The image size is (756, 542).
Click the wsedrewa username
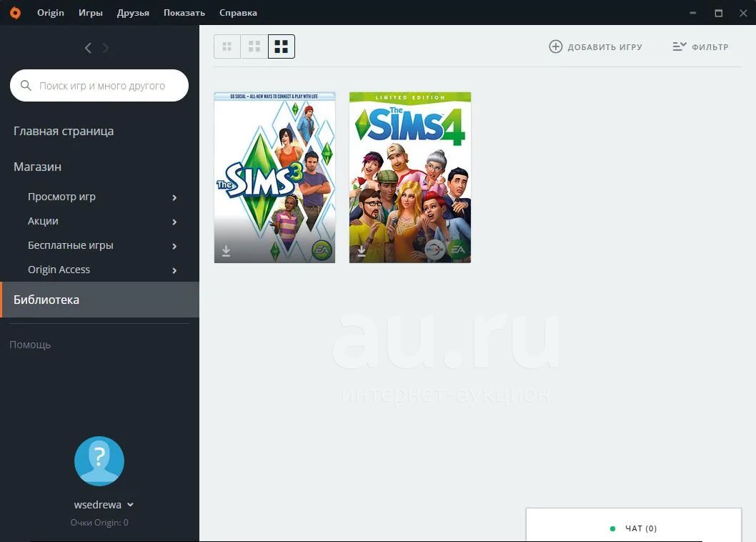click(98, 505)
